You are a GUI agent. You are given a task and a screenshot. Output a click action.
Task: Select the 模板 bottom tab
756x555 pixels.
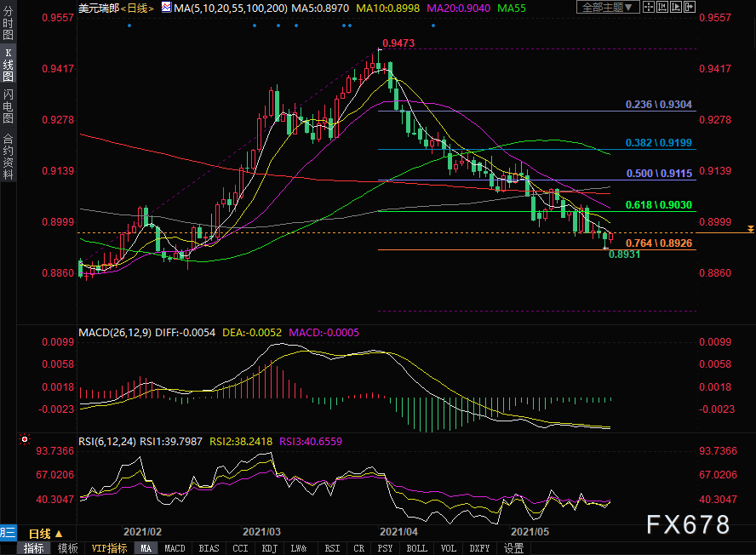coord(67,548)
